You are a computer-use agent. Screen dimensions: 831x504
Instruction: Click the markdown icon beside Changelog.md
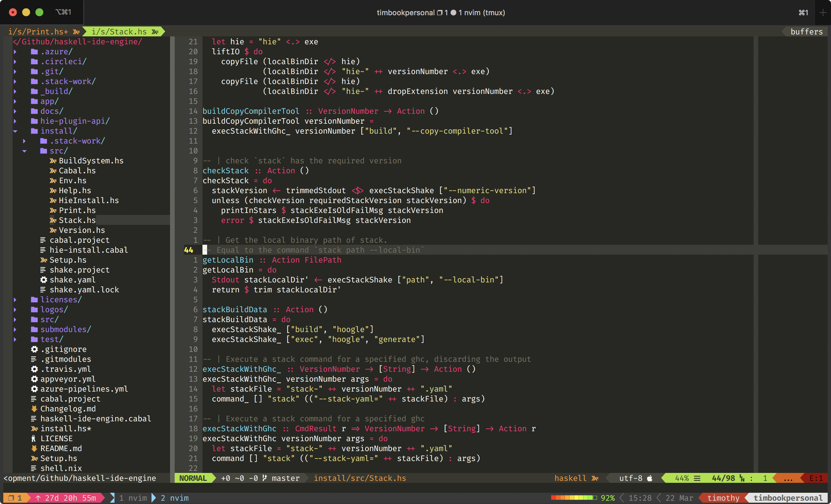(34, 409)
